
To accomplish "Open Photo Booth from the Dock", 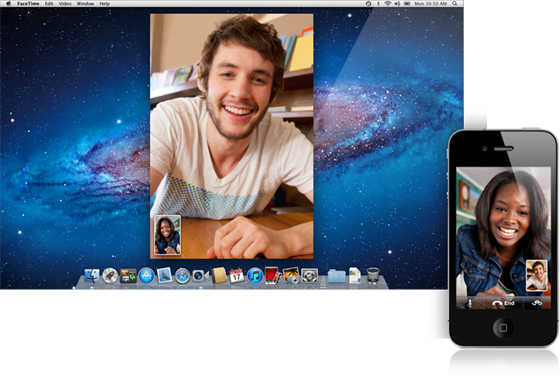I will (273, 275).
